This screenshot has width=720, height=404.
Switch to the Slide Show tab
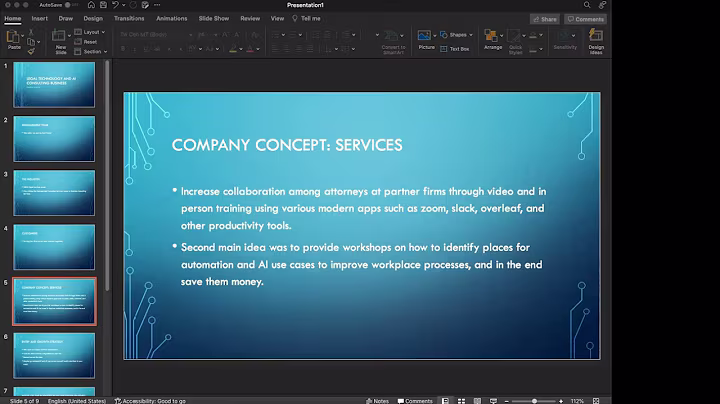click(214, 18)
